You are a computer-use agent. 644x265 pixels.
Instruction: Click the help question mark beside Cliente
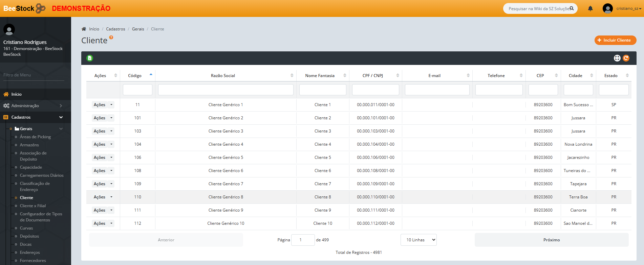[111, 38]
